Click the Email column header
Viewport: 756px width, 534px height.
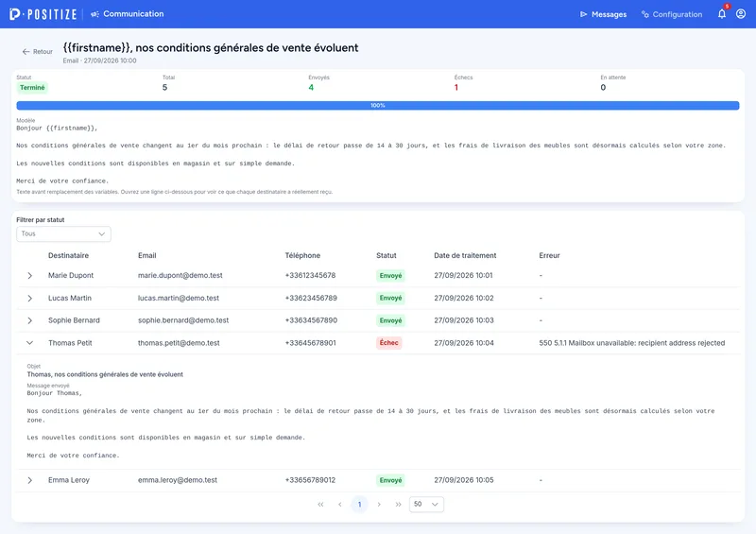[x=147, y=256]
